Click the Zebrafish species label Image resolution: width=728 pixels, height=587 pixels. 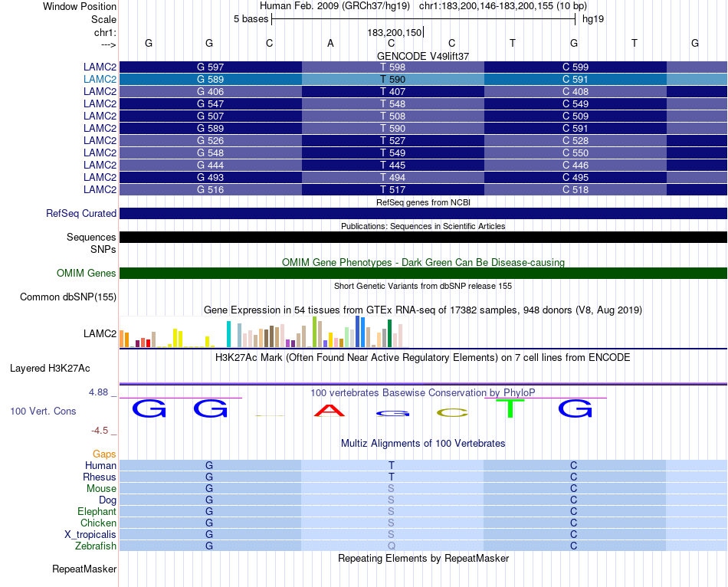click(96, 546)
